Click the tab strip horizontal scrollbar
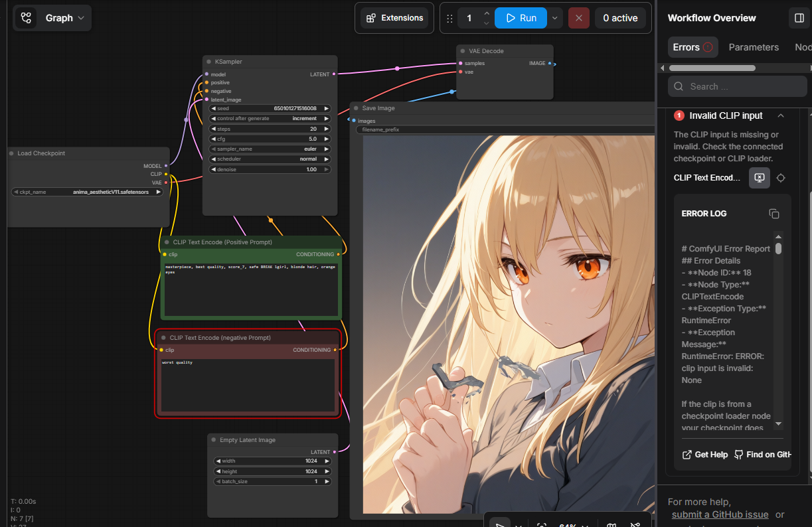The width and height of the screenshot is (812, 527). [712, 68]
